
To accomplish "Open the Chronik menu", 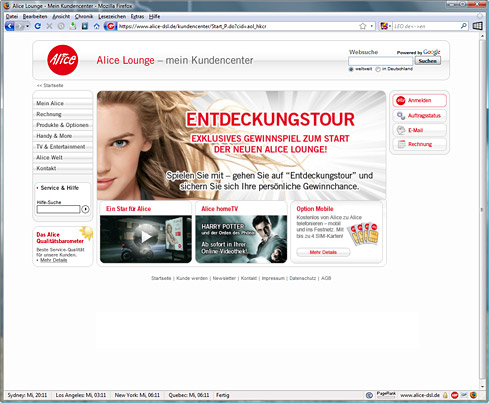I will [84, 16].
